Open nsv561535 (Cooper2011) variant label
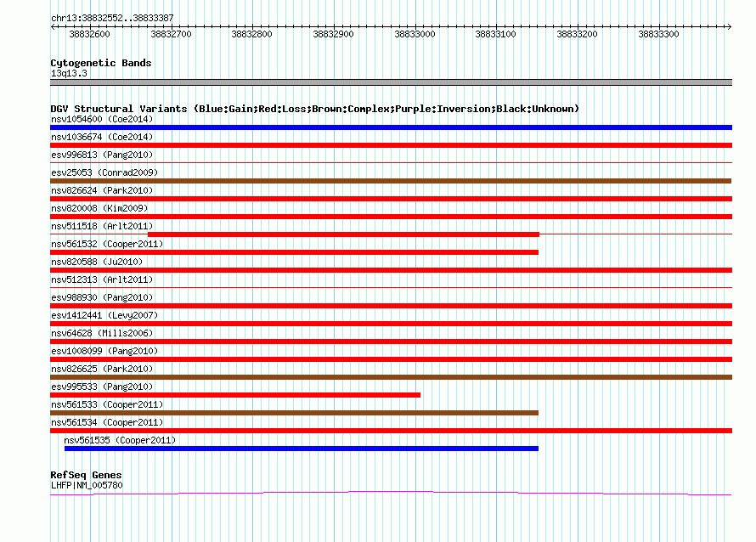Viewport: 756px width, 542px height. 120,440
